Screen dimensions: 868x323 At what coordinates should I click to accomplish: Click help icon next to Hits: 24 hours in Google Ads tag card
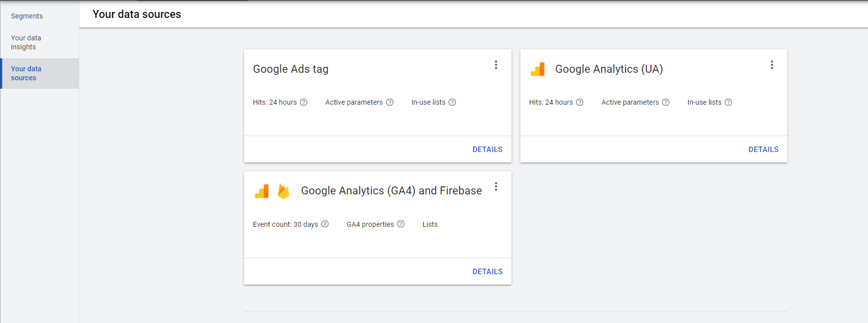click(x=304, y=102)
